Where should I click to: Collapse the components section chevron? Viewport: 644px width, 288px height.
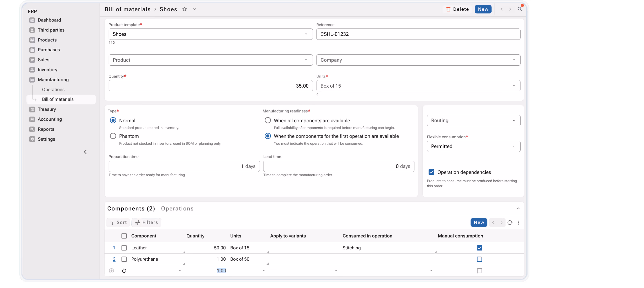[518, 209]
